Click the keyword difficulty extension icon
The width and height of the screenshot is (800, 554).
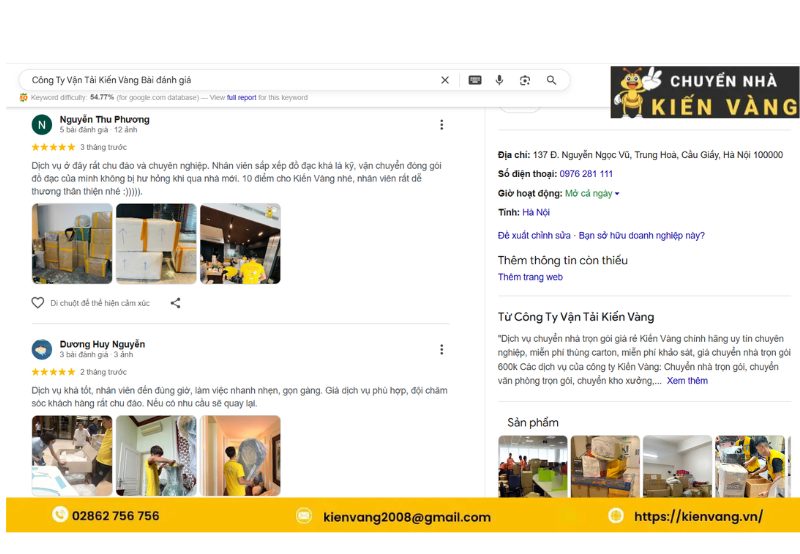(x=23, y=97)
